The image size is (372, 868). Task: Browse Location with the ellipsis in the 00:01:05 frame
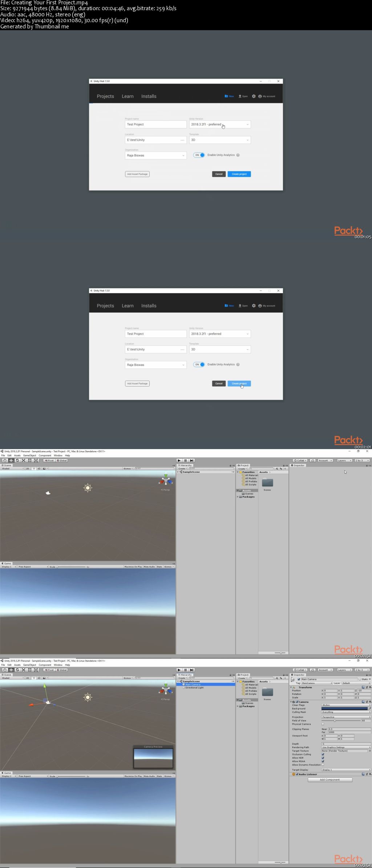[x=182, y=140]
